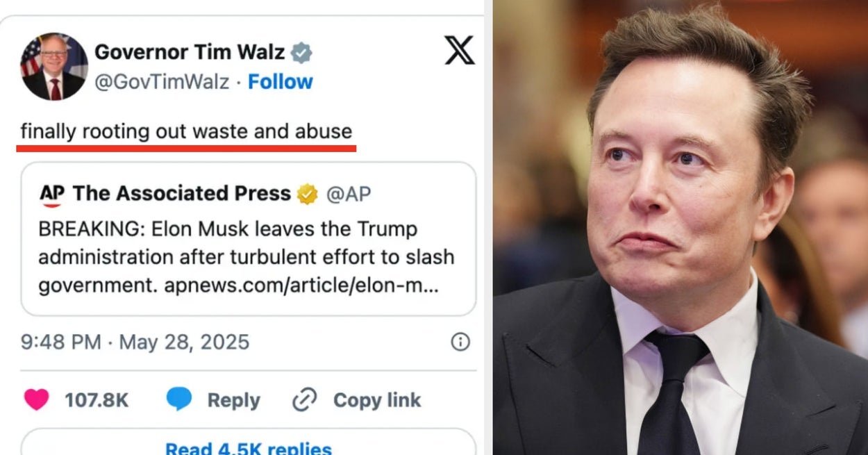This screenshot has height=455, width=868.
Task: Click the Follow link beside @GovTimWalz
Action: pos(281,82)
